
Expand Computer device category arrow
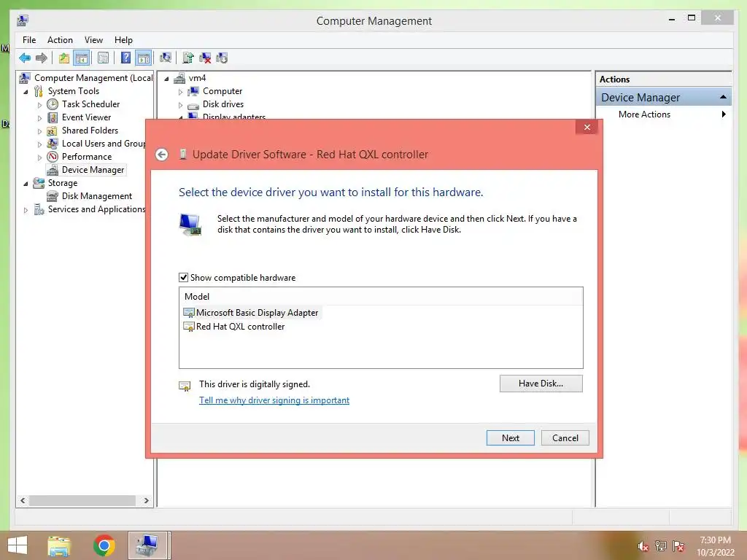pyautogui.click(x=181, y=91)
